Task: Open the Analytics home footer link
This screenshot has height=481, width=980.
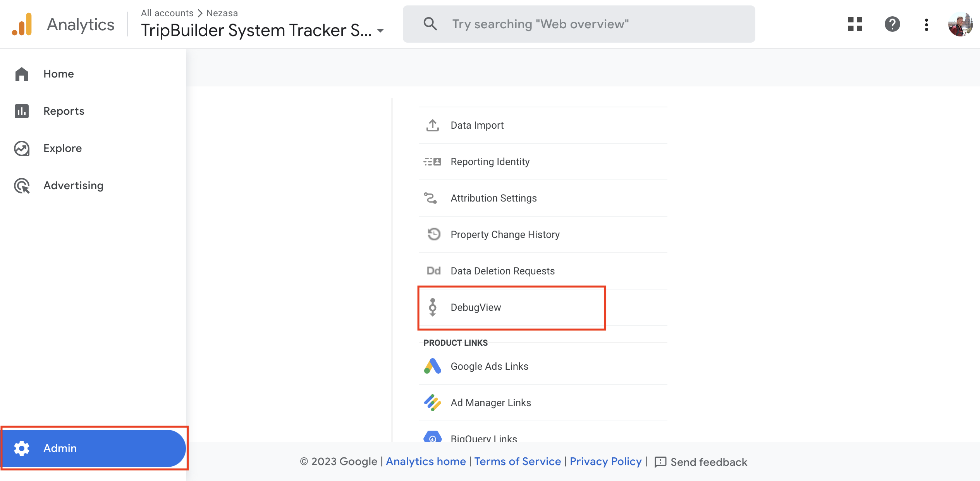Action: tap(426, 462)
